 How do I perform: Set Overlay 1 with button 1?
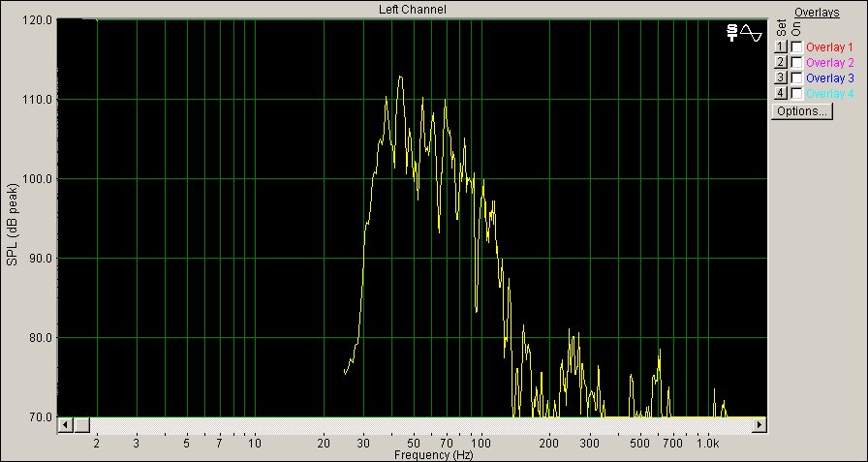click(x=781, y=47)
